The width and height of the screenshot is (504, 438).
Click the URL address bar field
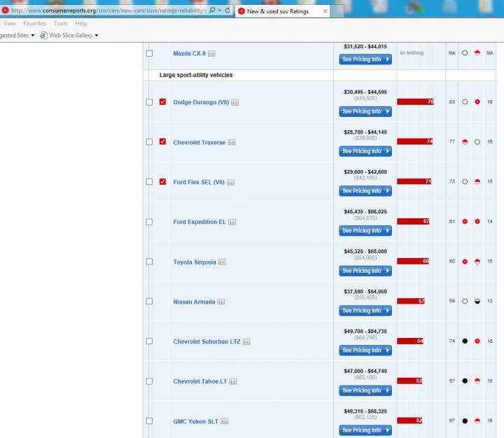point(108,10)
